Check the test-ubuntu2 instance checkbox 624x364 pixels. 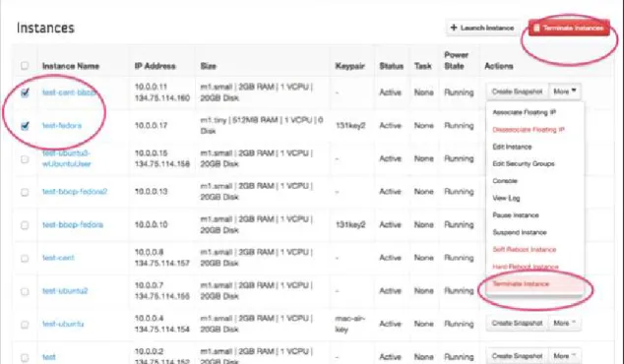pos(25,291)
